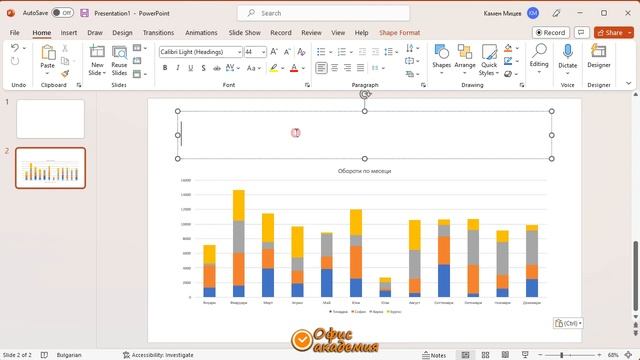Viewport: 640px width, 360px height.
Task: Open Change Case Aa dropdown
Action: pyautogui.click(x=253, y=68)
